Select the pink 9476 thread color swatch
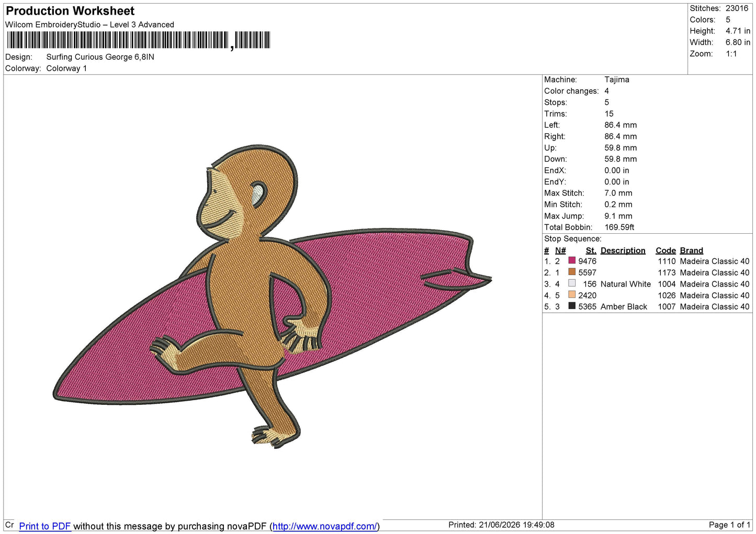Image resolution: width=756 pixels, height=534 pixels. tap(572, 261)
